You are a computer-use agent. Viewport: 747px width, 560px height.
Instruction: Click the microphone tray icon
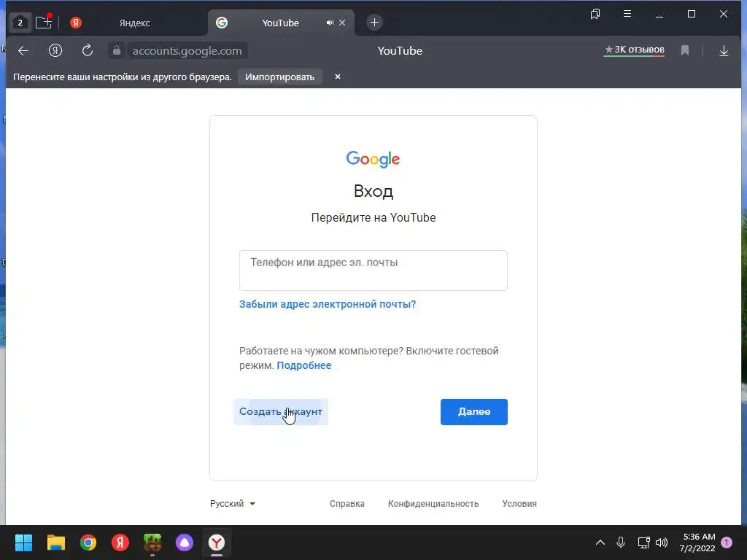pos(621,542)
